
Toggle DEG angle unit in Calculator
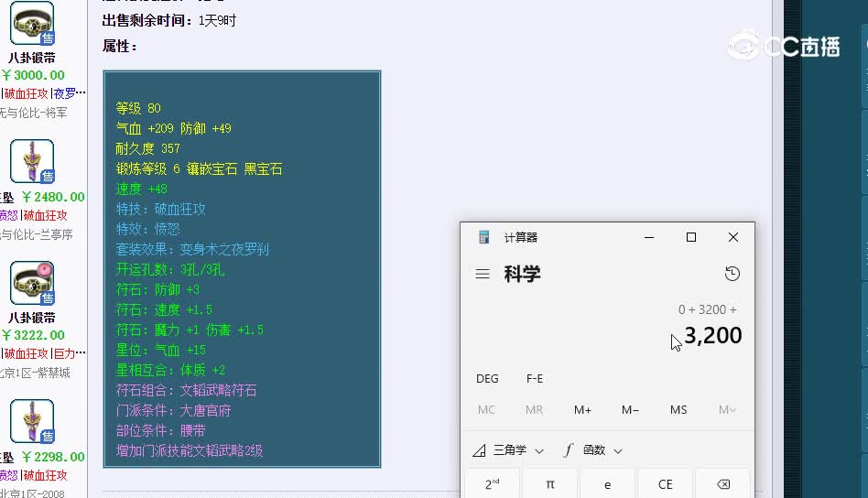click(x=487, y=378)
